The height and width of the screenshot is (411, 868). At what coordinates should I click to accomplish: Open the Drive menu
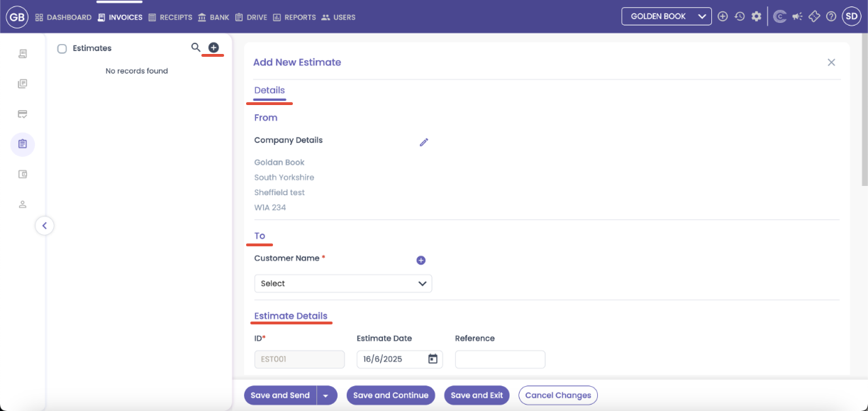pyautogui.click(x=251, y=17)
